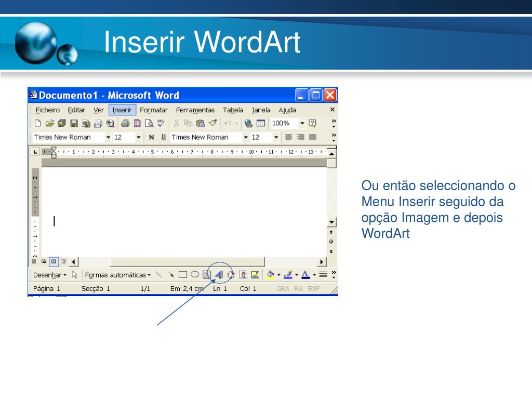The height and width of the screenshot is (399, 532).
Task: Open the Ajuda menu
Action: (x=287, y=110)
